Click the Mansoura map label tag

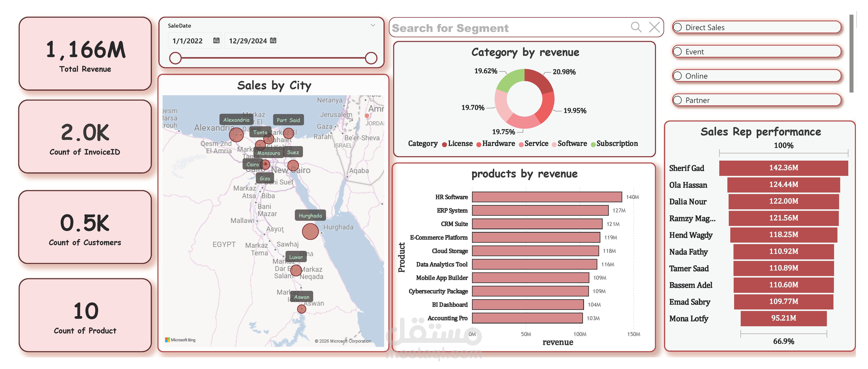coord(269,153)
